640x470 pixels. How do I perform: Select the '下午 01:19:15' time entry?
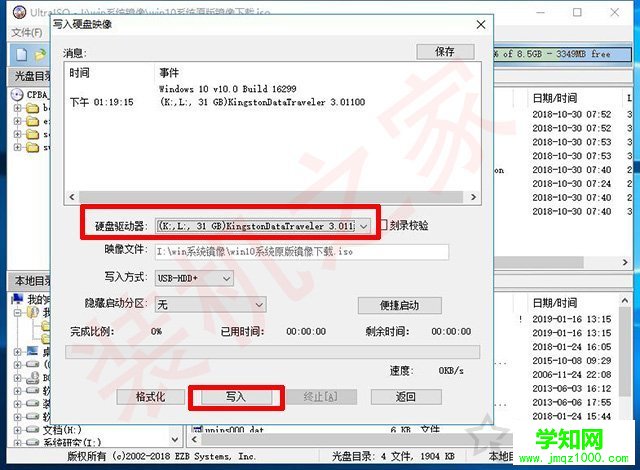pyautogui.click(x=102, y=102)
